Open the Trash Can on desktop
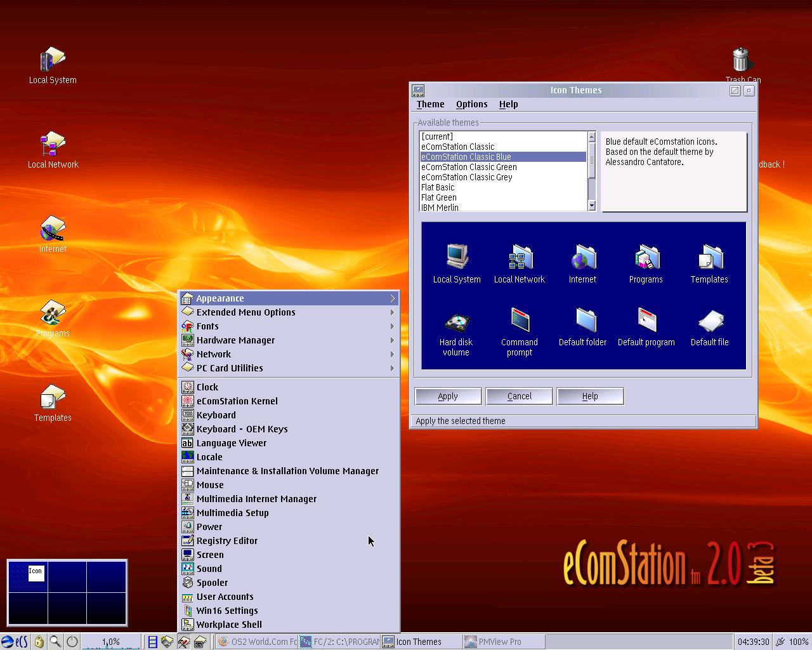This screenshot has height=650, width=812. pyautogui.click(x=741, y=60)
